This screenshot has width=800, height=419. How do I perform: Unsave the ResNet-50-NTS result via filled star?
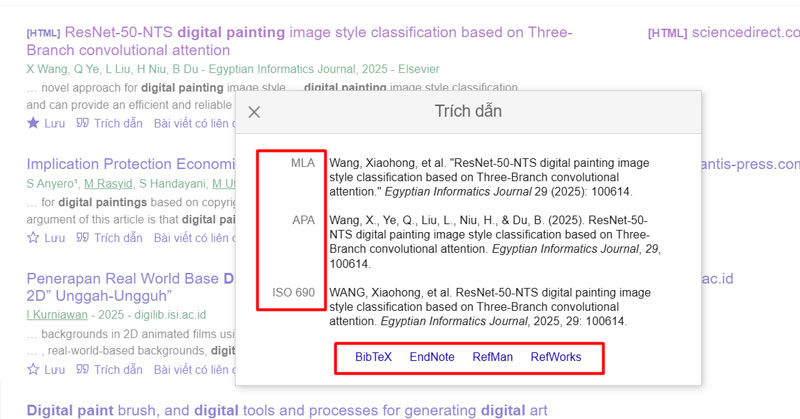coord(33,124)
